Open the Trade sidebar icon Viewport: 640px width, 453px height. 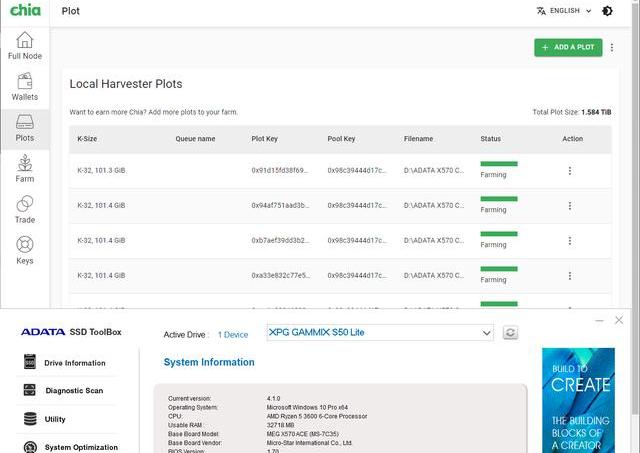click(x=24, y=210)
